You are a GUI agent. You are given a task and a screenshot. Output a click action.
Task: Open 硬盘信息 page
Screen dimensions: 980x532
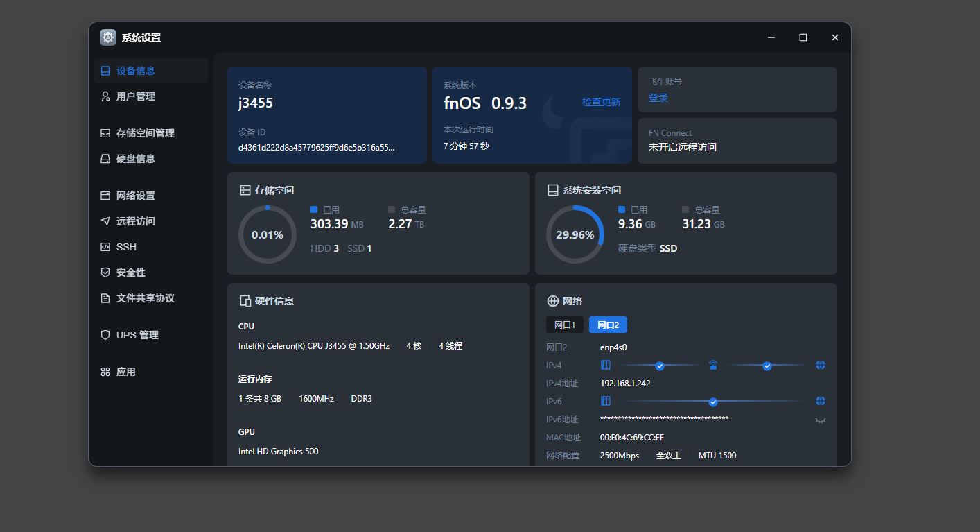(x=151, y=159)
